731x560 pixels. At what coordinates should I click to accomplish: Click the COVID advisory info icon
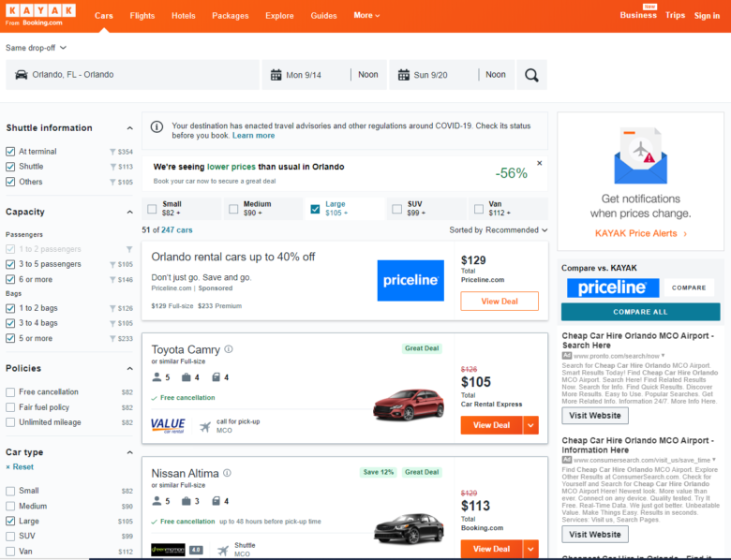click(157, 126)
